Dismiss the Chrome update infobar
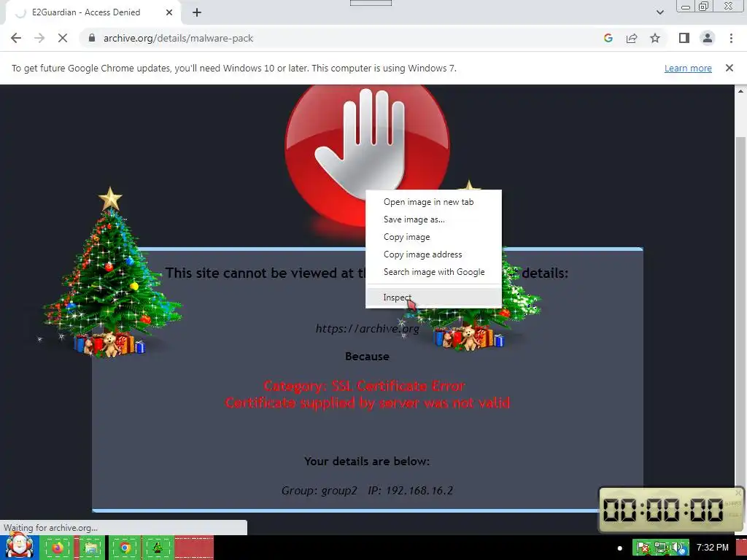The image size is (747, 560). [729, 68]
